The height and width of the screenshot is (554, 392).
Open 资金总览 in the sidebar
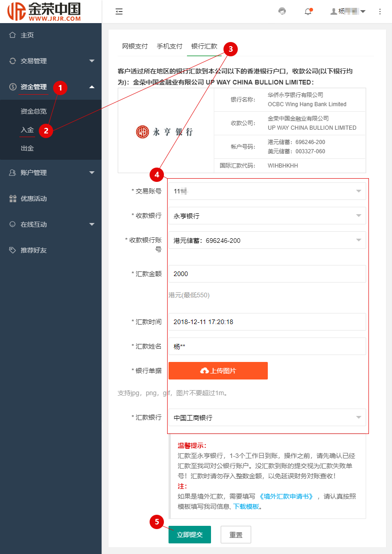click(34, 111)
